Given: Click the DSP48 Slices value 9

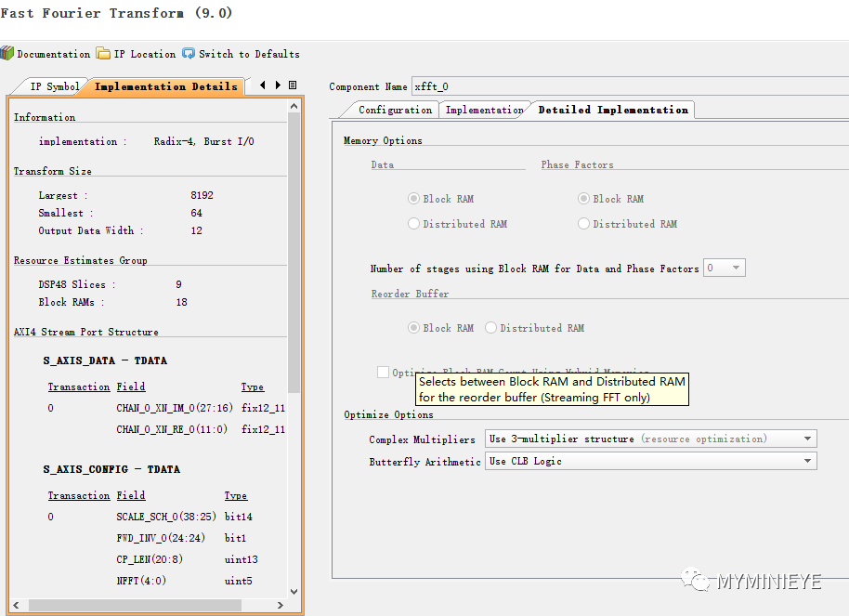Looking at the screenshot, I should coord(178,284).
